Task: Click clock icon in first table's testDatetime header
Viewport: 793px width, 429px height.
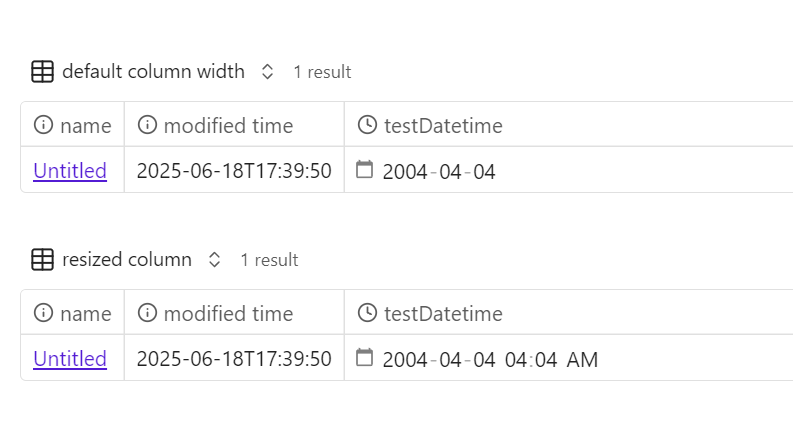Action: (x=367, y=124)
